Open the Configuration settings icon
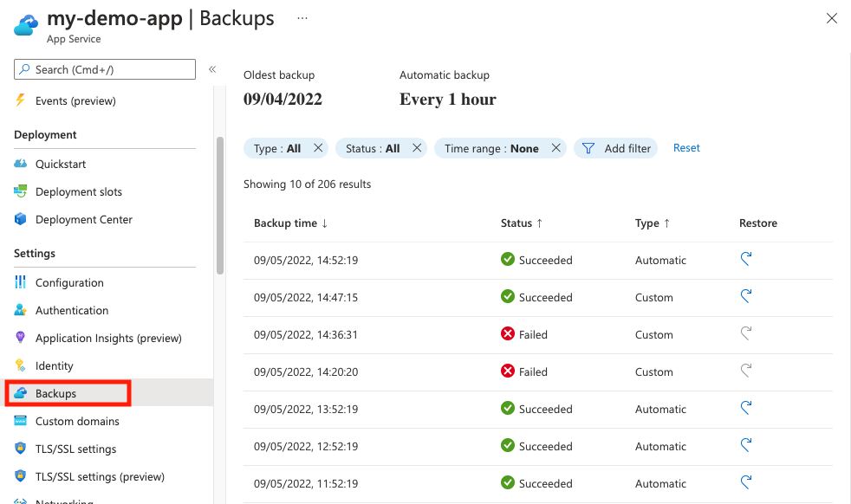851x504 pixels. (x=21, y=282)
